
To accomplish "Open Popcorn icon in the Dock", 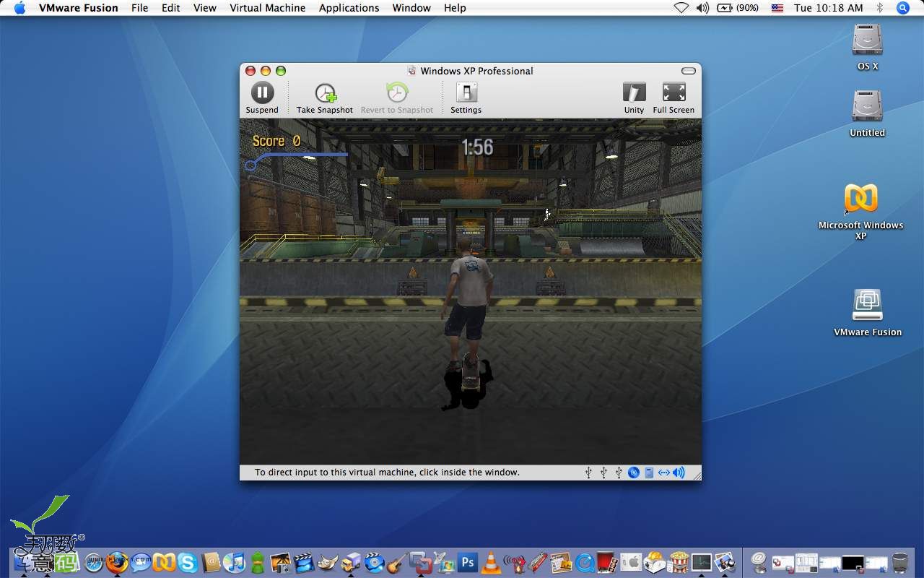I will [679, 562].
